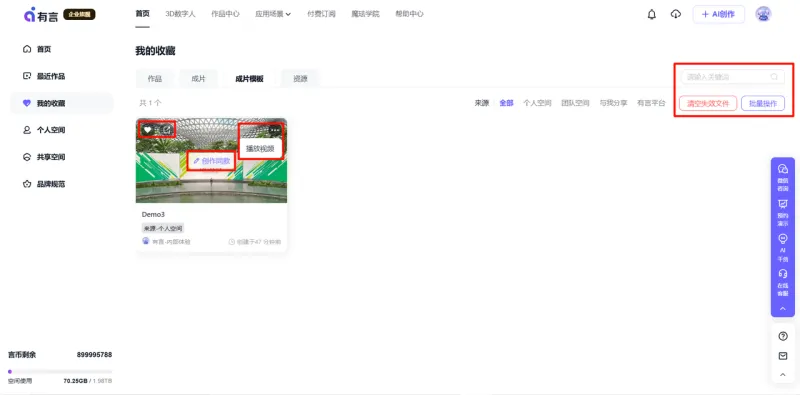
Task: Click the AI创作 button
Action: coord(718,14)
